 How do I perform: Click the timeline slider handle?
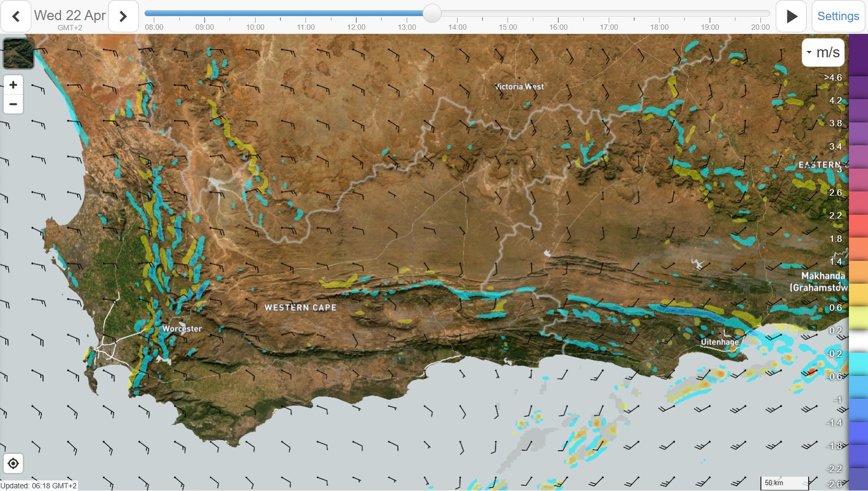point(432,13)
